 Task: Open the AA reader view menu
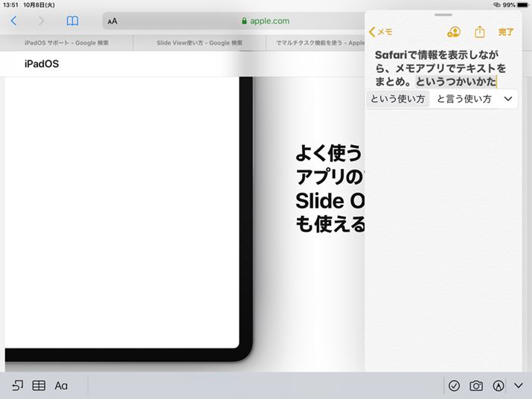[112, 22]
